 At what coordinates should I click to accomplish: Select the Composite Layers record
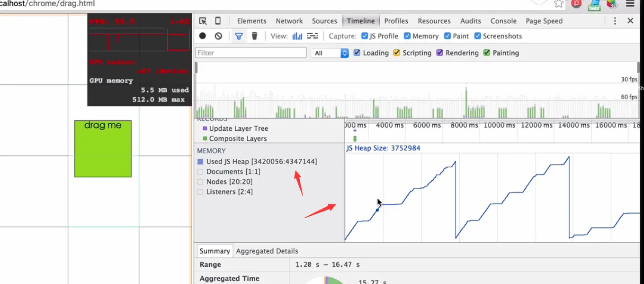[x=238, y=138]
